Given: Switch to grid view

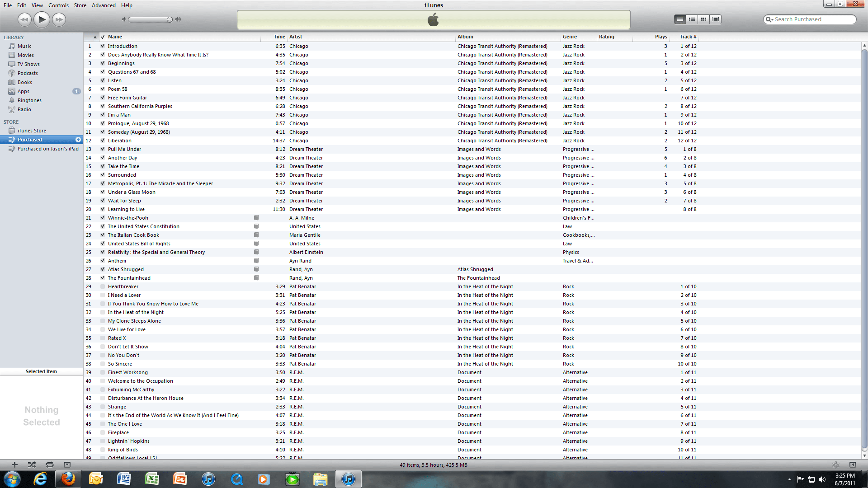Looking at the screenshot, I should 703,19.
